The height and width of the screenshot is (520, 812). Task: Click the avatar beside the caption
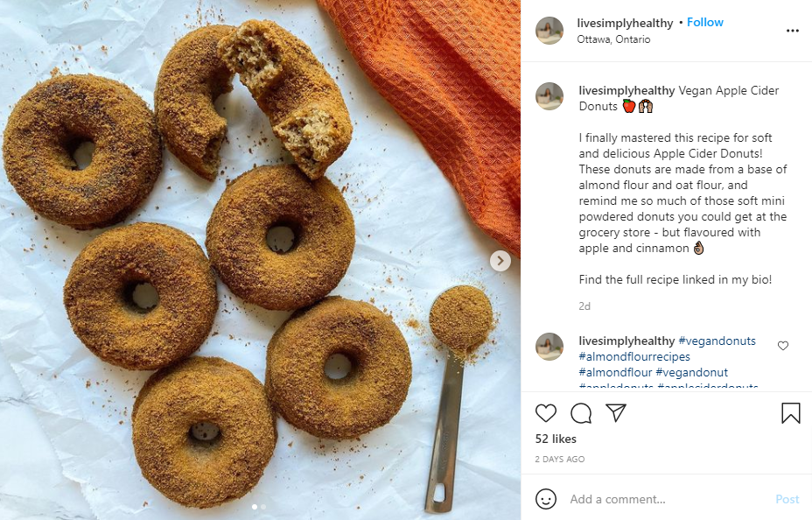tap(549, 96)
